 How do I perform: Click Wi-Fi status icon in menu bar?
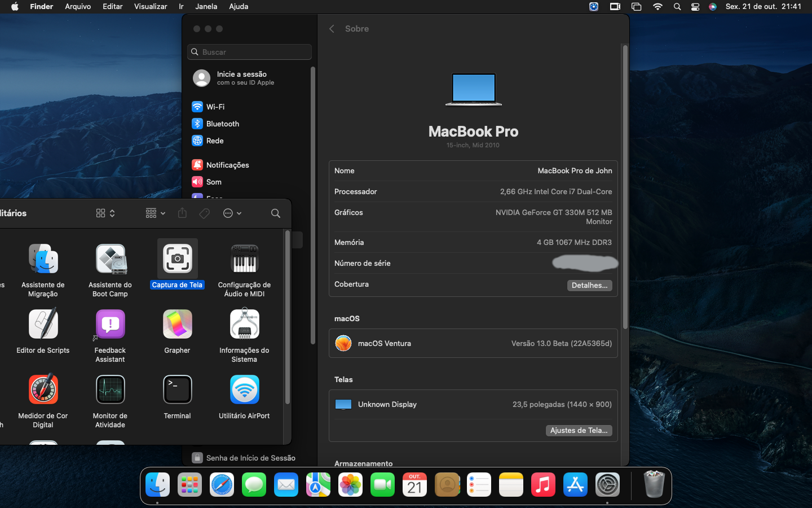coord(657,7)
